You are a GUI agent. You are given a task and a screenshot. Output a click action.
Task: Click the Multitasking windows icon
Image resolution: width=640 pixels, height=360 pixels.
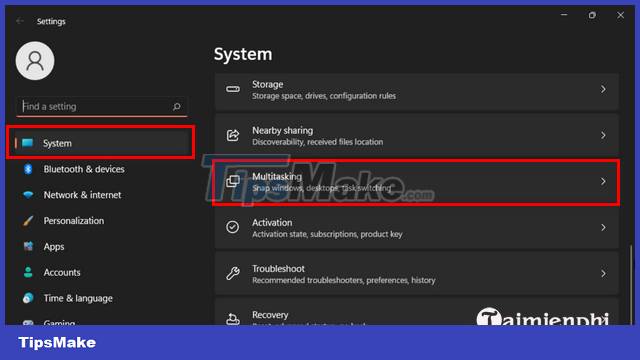pyautogui.click(x=233, y=181)
